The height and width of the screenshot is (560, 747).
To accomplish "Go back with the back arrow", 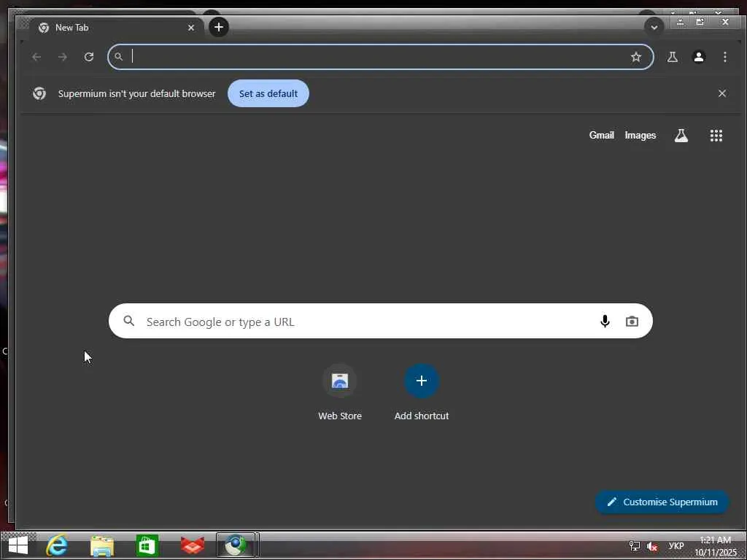I will coord(36,57).
